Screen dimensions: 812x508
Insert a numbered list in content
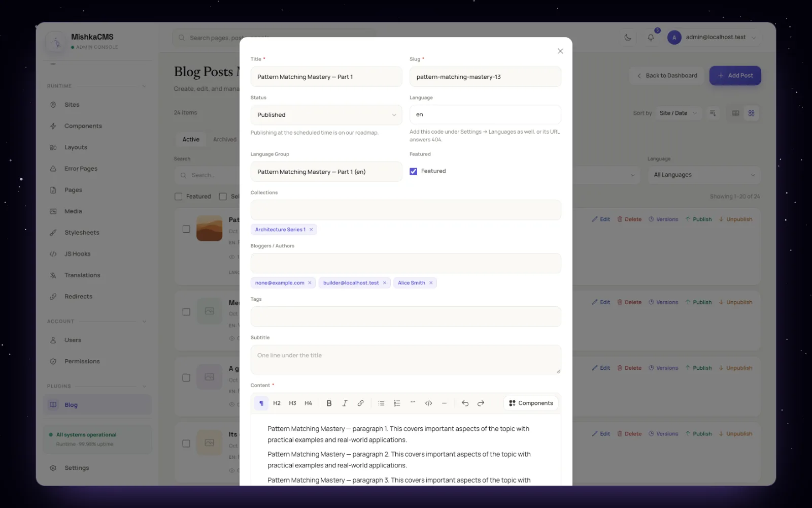point(397,403)
